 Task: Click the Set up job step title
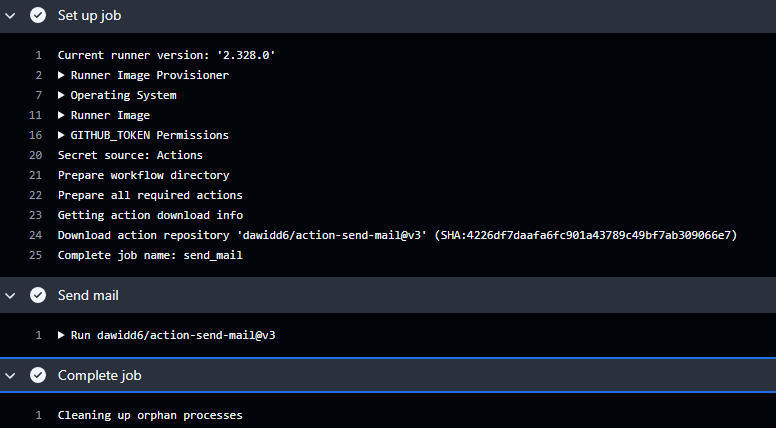(x=90, y=15)
